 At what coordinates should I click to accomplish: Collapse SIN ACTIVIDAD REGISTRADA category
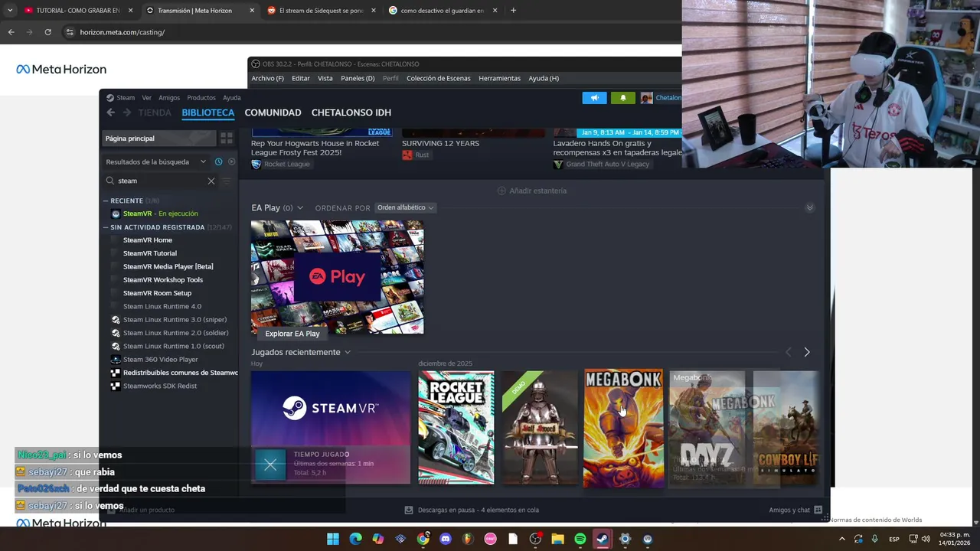pos(106,227)
